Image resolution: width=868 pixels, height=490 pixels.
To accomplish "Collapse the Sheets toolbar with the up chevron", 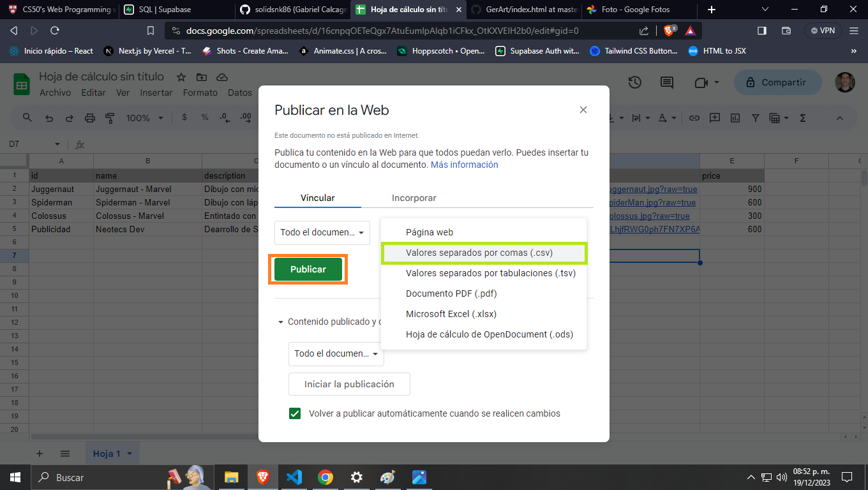I will [840, 118].
